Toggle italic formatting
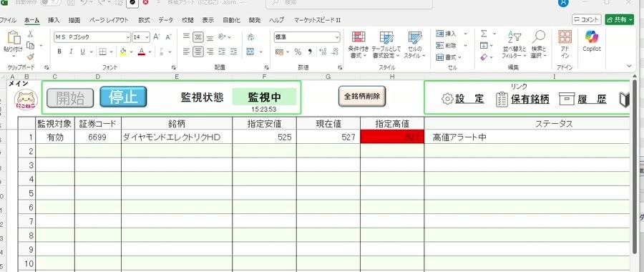 (x=71, y=52)
